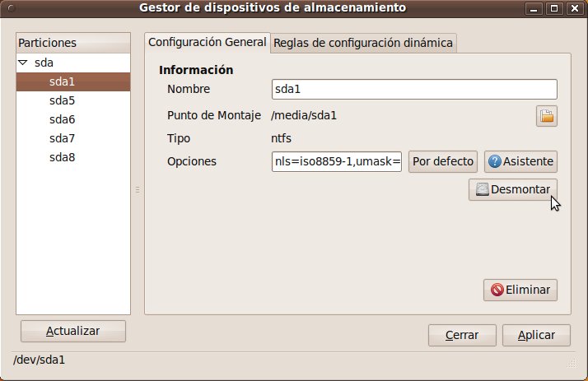This screenshot has width=588, height=381.
Task: Collapse the sda tree node
Action: 23,63
